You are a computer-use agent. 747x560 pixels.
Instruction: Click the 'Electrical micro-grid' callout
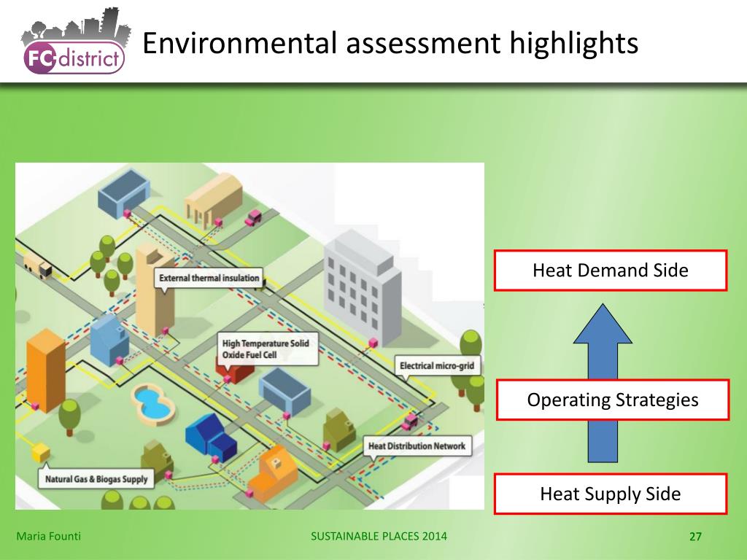[437, 366]
